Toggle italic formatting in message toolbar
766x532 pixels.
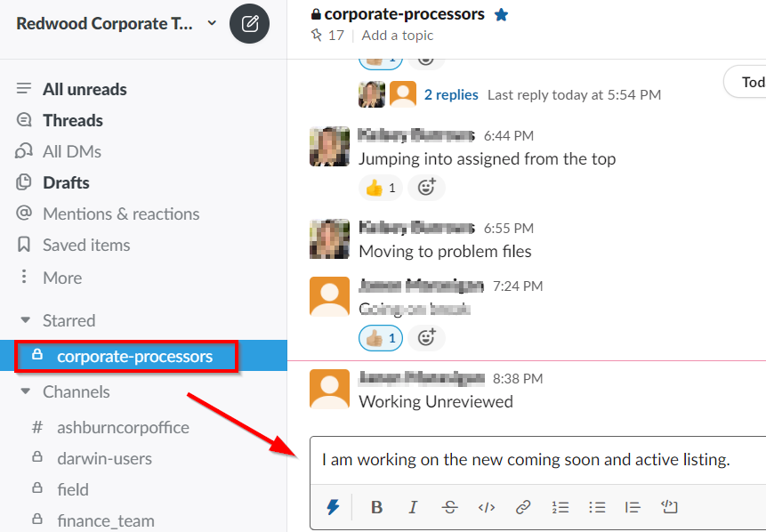pos(413,507)
